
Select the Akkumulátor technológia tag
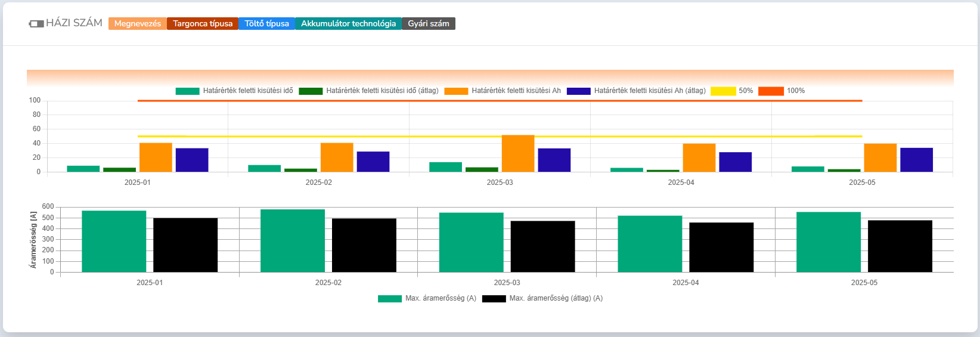point(348,24)
